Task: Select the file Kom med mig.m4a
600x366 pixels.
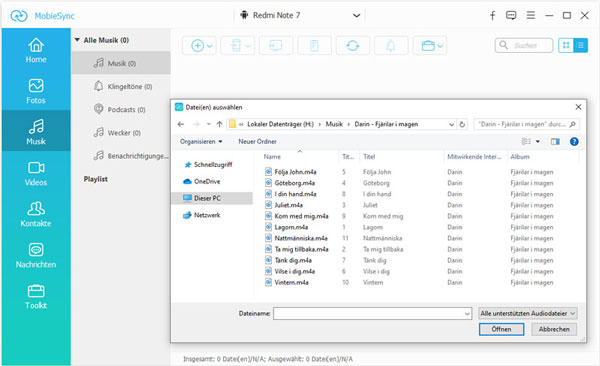Action: pyautogui.click(x=301, y=216)
